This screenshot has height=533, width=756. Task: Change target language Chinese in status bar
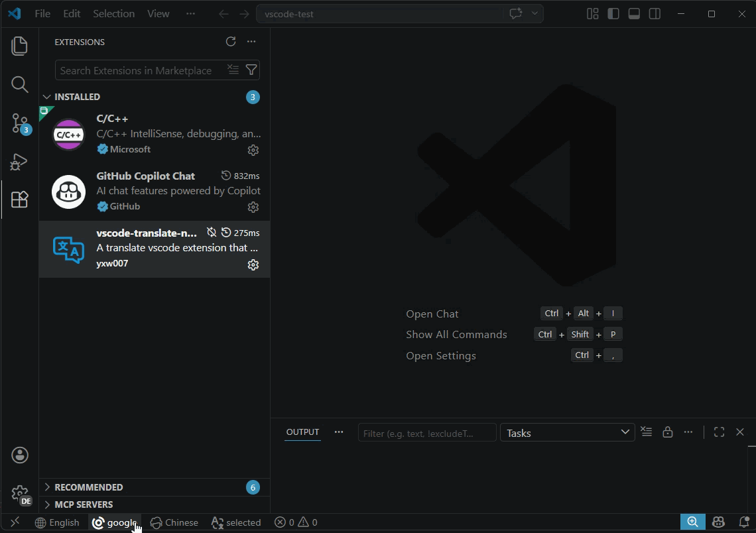pyautogui.click(x=174, y=522)
